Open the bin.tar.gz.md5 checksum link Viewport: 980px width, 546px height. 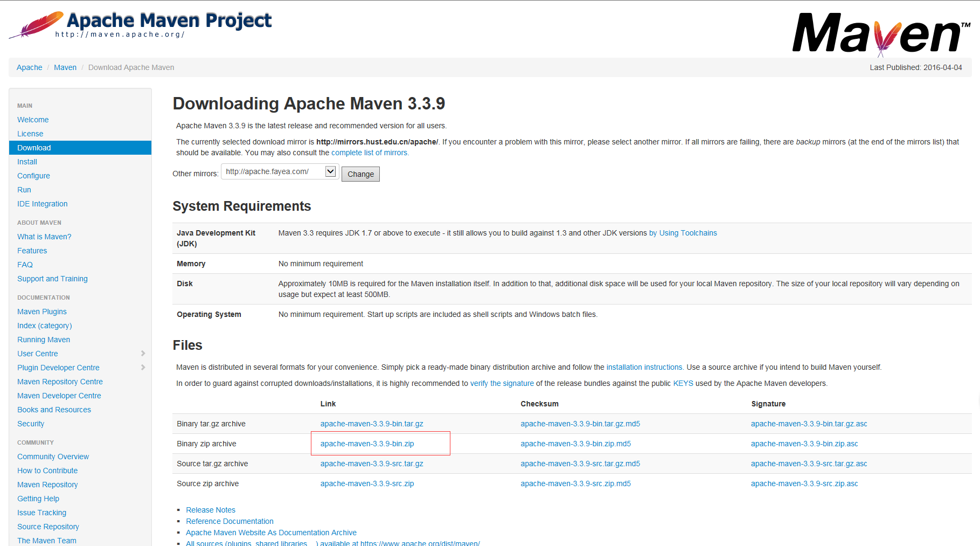pyautogui.click(x=580, y=424)
